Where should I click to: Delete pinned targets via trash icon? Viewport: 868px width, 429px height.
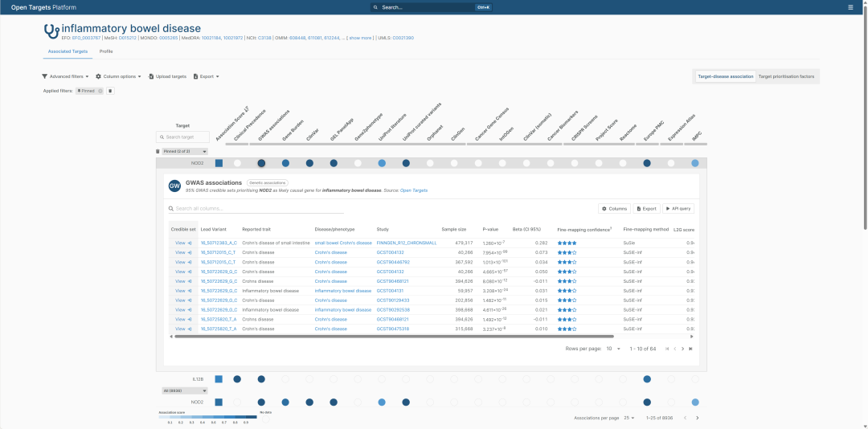pyautogui.click(x=158, y=151)
